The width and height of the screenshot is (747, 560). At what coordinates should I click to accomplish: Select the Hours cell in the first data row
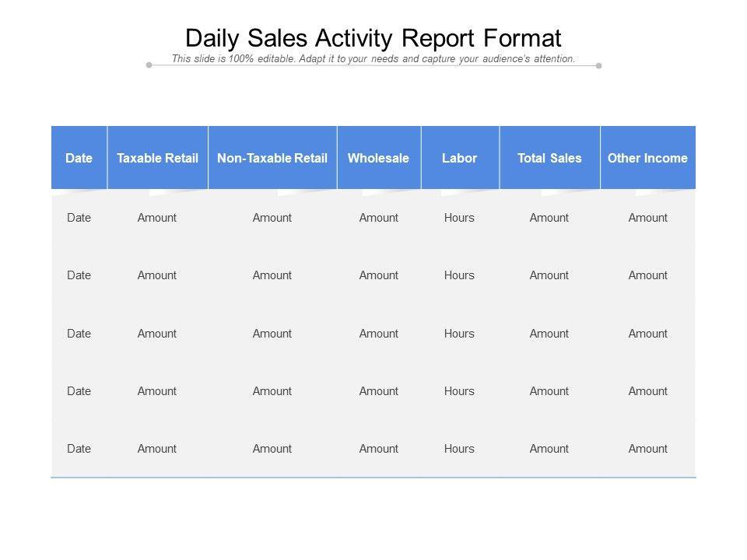459,218
